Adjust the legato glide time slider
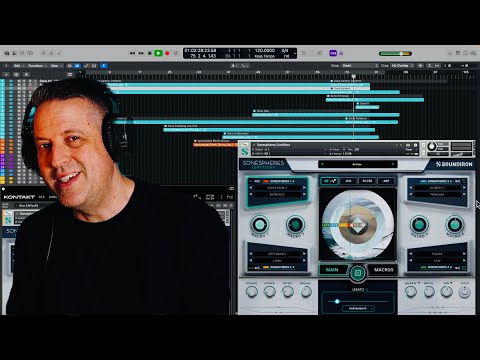Viewport: 480px width, 360px height. pyautogui.click(x=358, y=301)
